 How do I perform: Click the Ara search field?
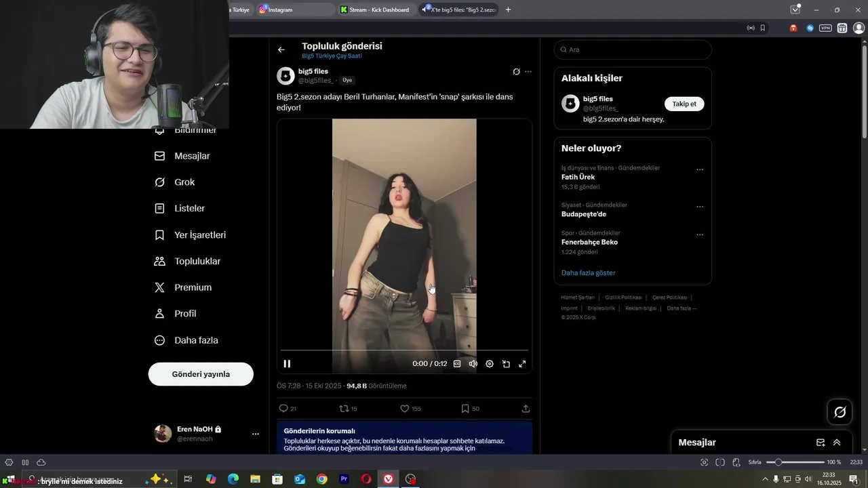tap(633, 49)
